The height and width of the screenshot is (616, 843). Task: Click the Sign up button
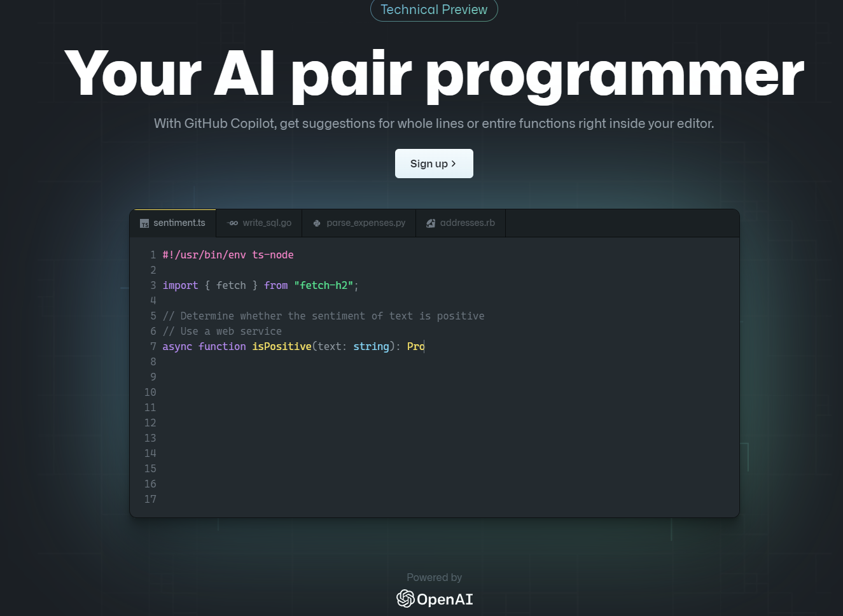(x=434, y=164)
